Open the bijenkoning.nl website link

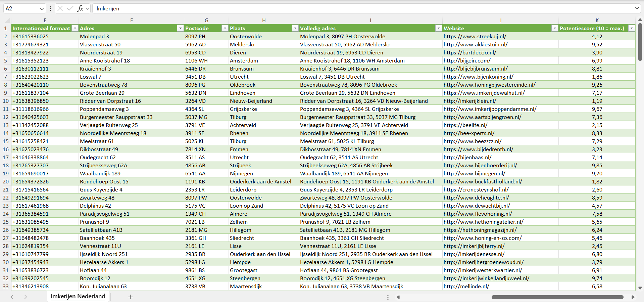click(x=478, y=77)
